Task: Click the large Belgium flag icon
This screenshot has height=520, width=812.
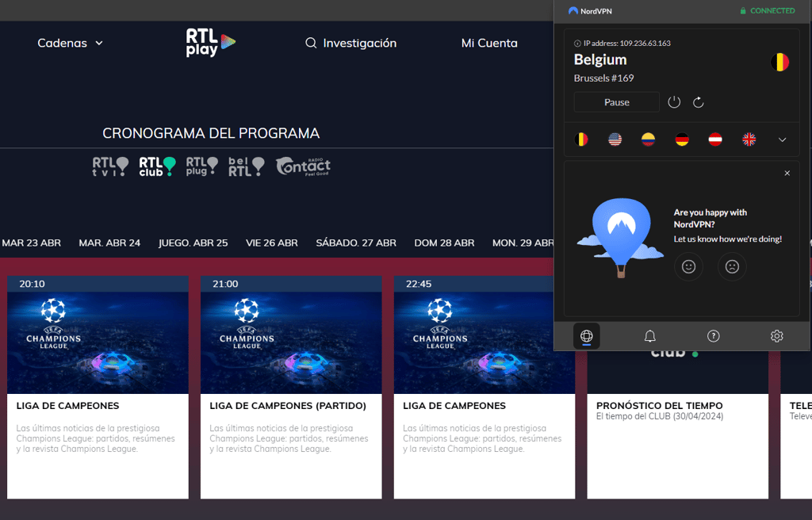Action: pos(780,62)
